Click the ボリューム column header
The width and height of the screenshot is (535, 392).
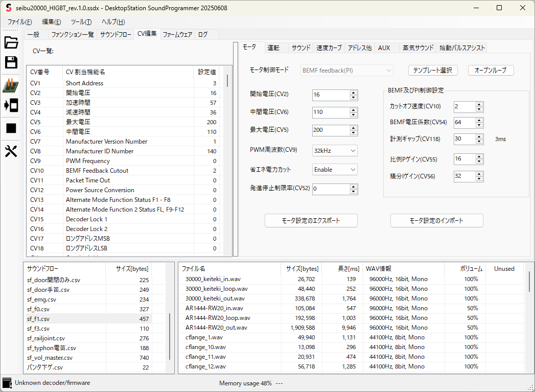(x=464, y=269)
